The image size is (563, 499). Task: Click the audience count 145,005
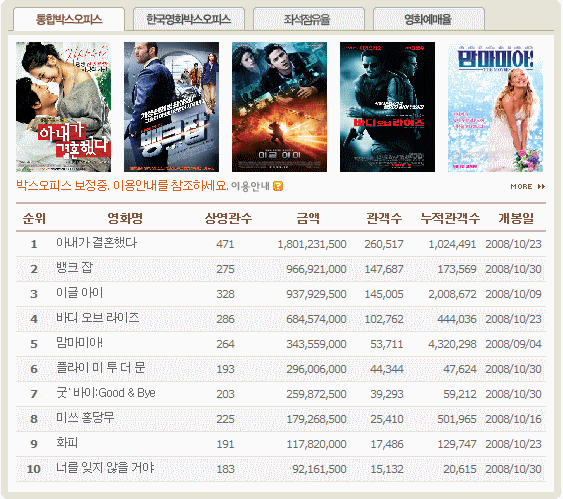(384, 294)
